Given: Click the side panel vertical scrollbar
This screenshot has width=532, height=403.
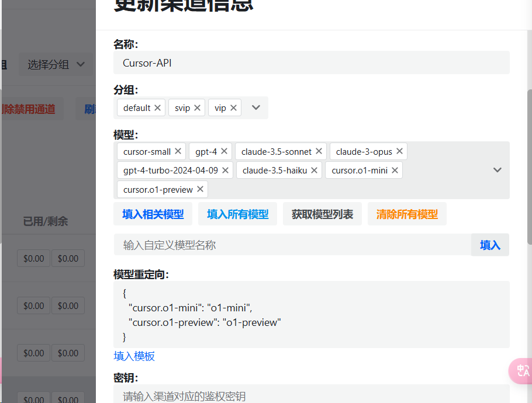Looking at the screenshot, I should [530, 166].
